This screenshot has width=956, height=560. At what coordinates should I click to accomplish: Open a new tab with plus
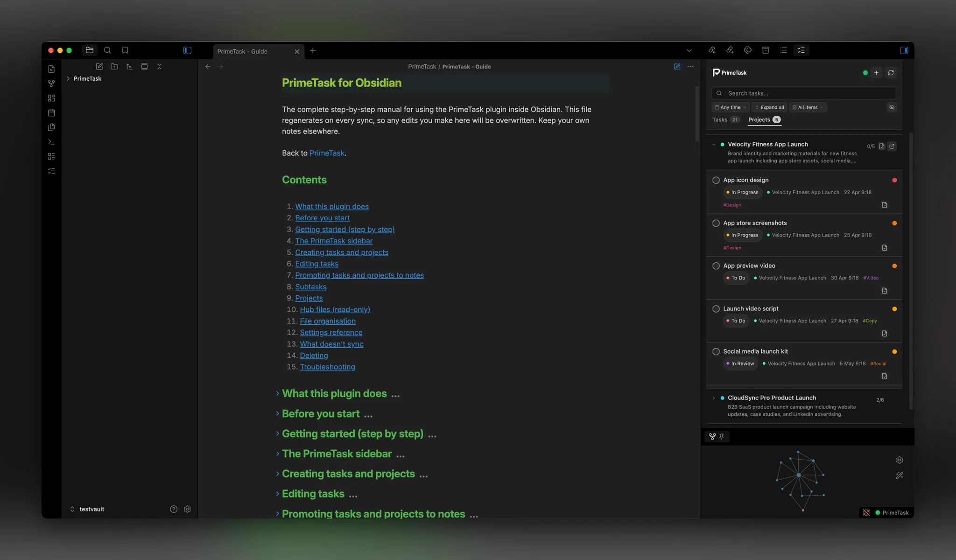pyautogui.click(x=313, y=51)
